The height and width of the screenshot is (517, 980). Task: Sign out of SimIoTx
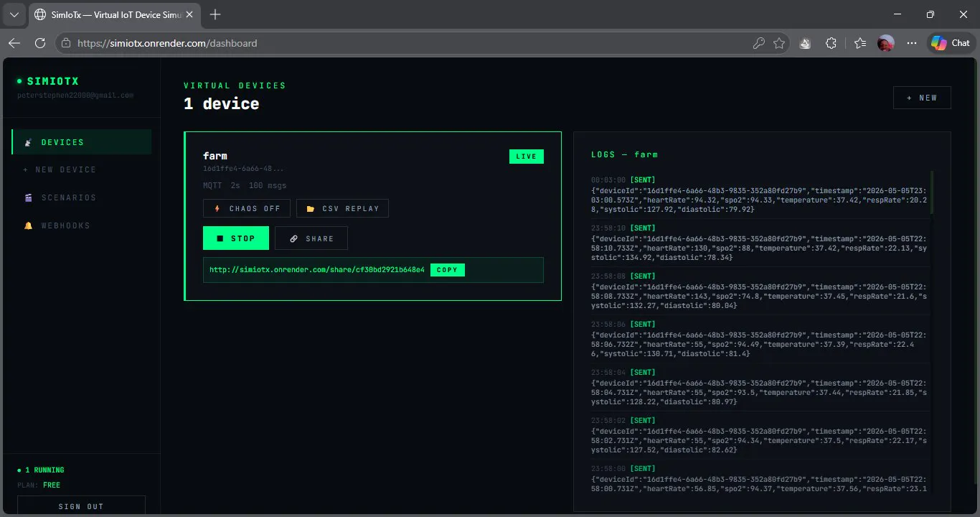click(x=81, y=506)
